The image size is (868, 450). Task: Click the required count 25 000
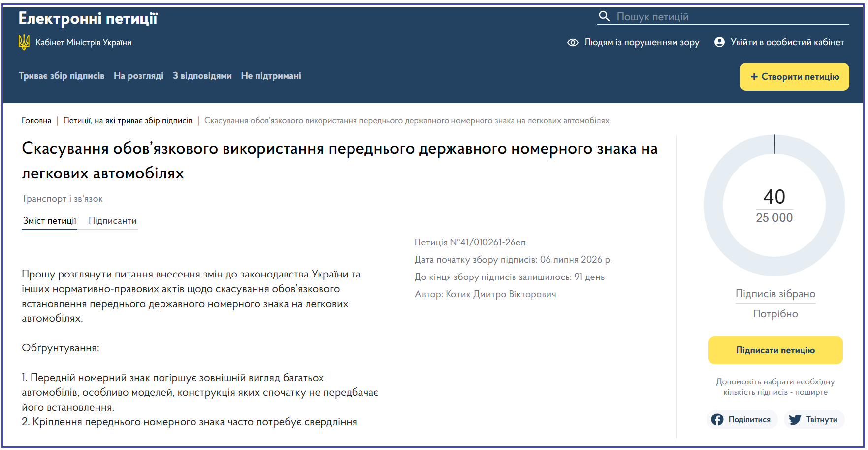(774, 218)
